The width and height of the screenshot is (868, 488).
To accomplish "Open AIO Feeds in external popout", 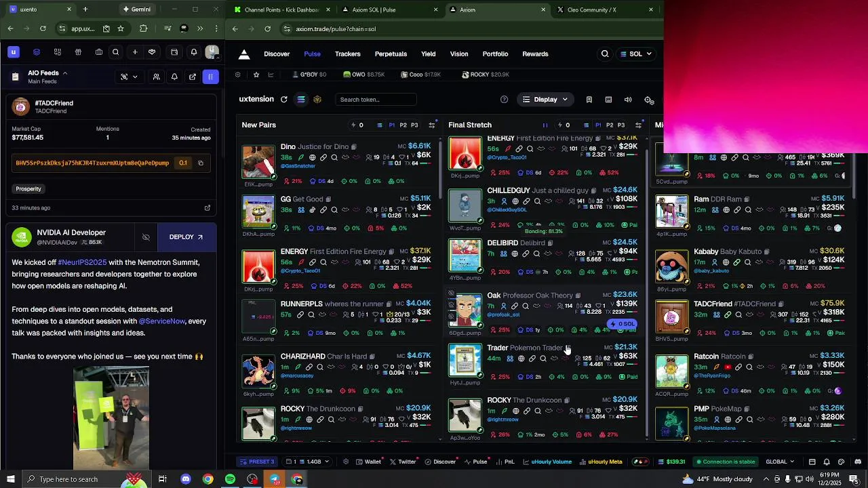I will [193, 77].
